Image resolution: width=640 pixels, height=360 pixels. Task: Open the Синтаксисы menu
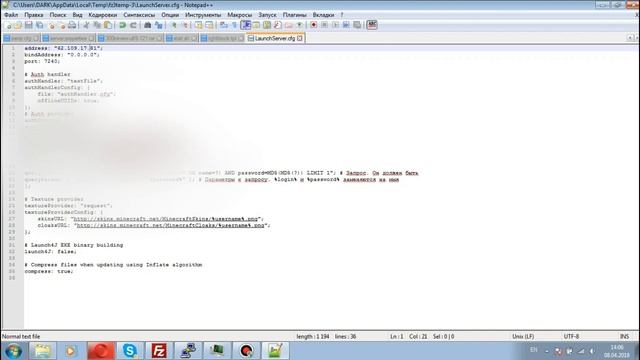[x=139, y=15]
